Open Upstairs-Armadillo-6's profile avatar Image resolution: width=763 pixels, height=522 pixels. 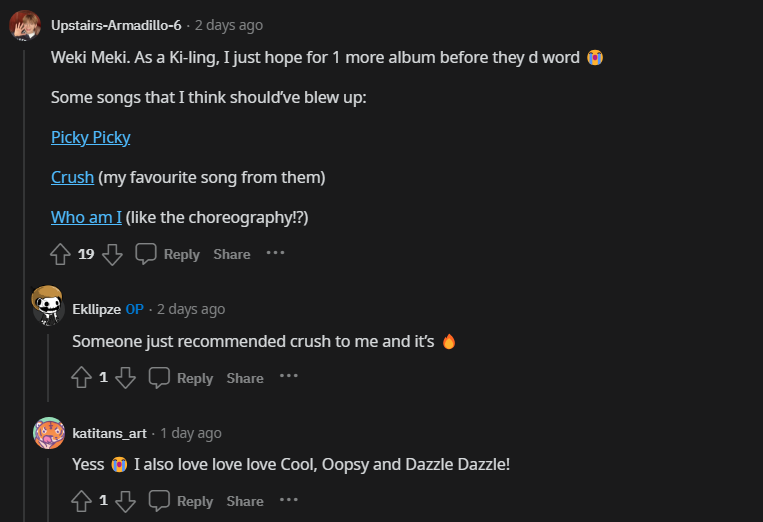[x=25, y=25]
